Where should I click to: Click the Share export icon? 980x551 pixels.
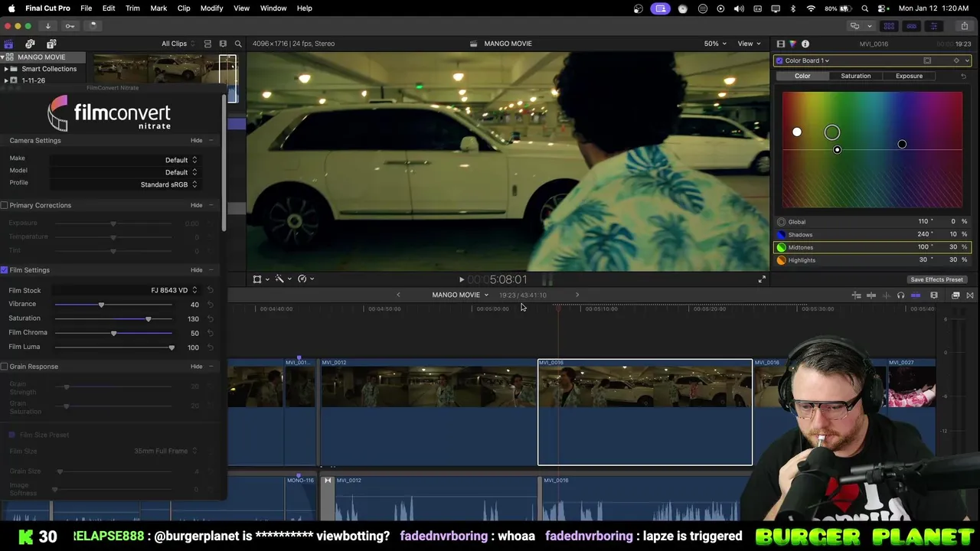point(965,25)
